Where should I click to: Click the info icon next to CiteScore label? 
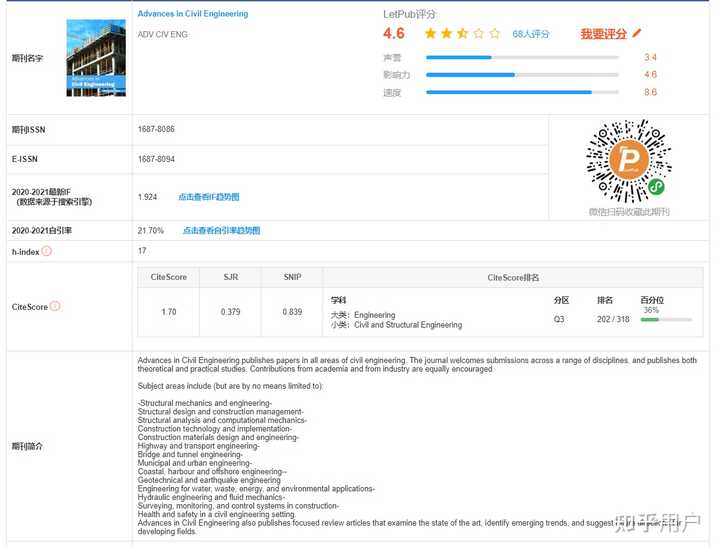point(55,306)
